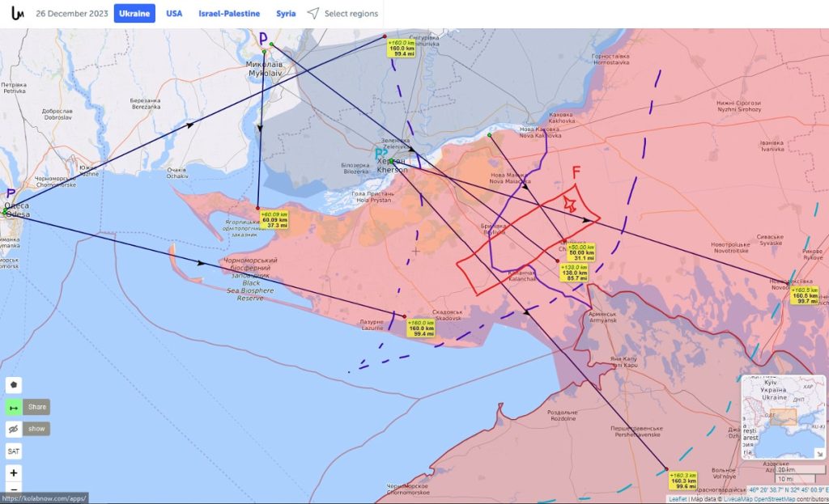Zoom in with the plus button
Viewport: 829px width, 504px height.
[15, 472]
